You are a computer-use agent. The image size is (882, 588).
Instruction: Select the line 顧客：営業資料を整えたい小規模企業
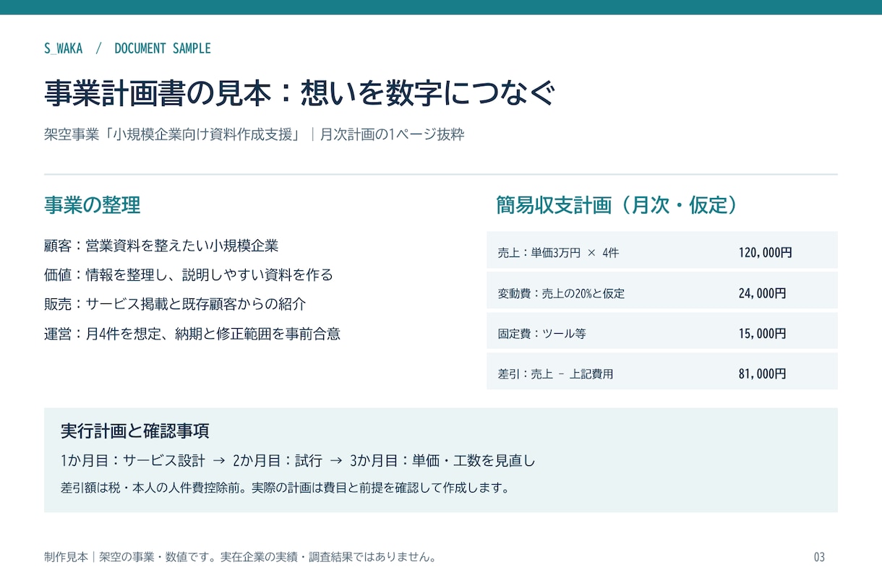tap(161, 246)
